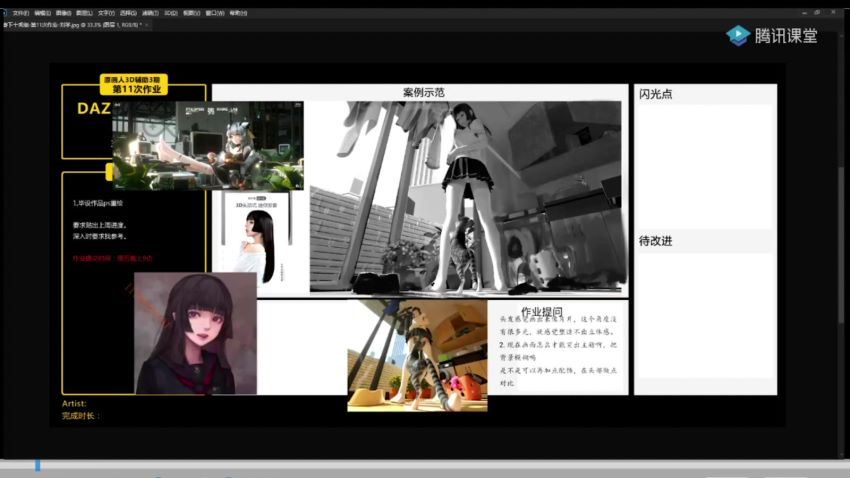
Task: Open the 图像 (Image) menu
Action: tap(63, 13)
